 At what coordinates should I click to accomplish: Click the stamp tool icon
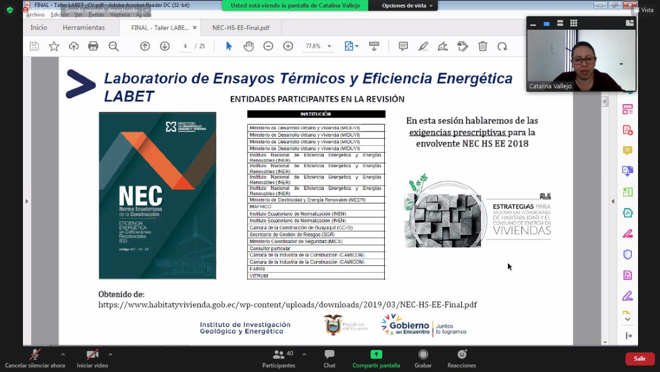coord(463,46)
